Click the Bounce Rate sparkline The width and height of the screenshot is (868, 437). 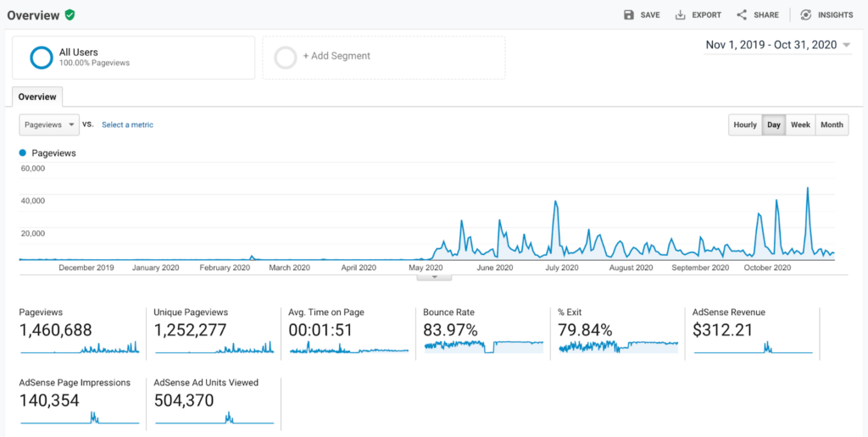coord(484,347)
